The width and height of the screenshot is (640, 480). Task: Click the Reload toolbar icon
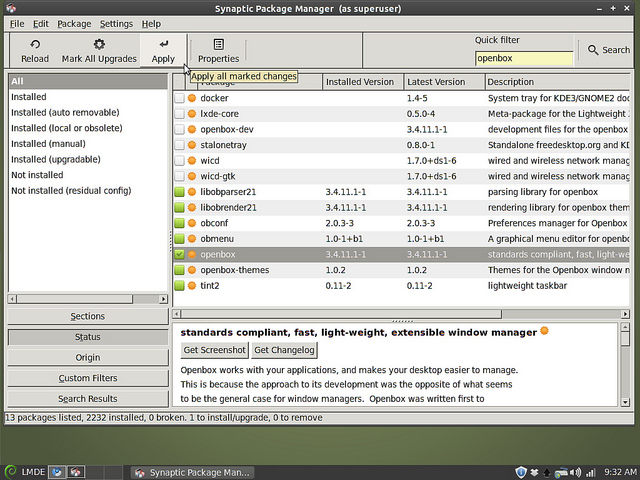(35, 44)
